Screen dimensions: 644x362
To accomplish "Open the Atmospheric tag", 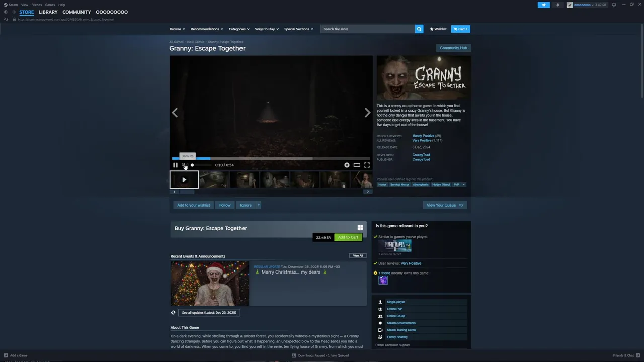I will [421, 185].
